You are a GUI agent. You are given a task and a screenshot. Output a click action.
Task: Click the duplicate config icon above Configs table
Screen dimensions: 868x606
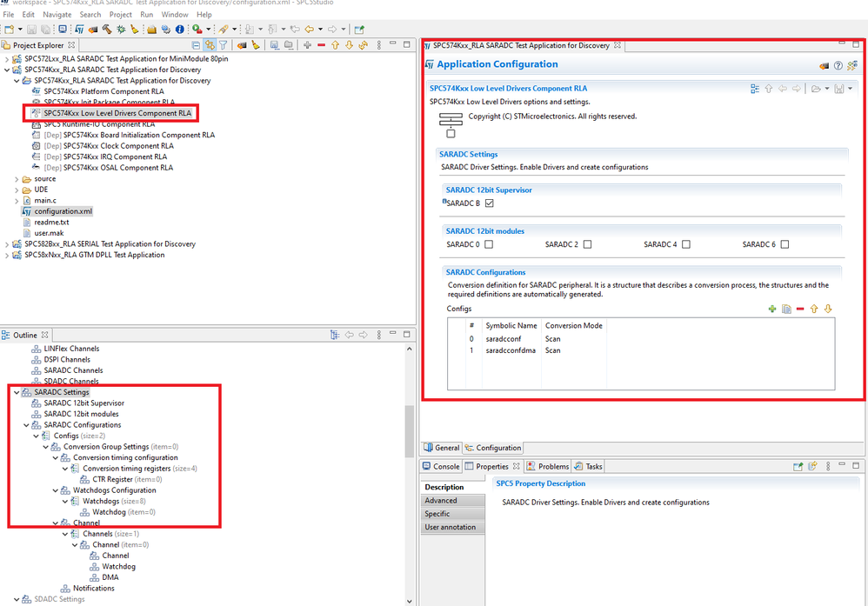pyautogui.click(x=786, y=309)
